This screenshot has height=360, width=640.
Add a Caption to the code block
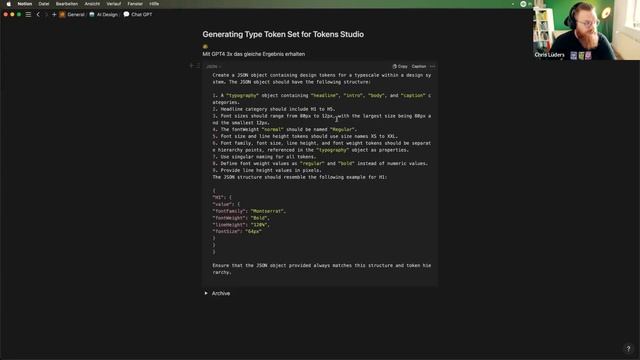pyautogui.click(x=419, y=66)
